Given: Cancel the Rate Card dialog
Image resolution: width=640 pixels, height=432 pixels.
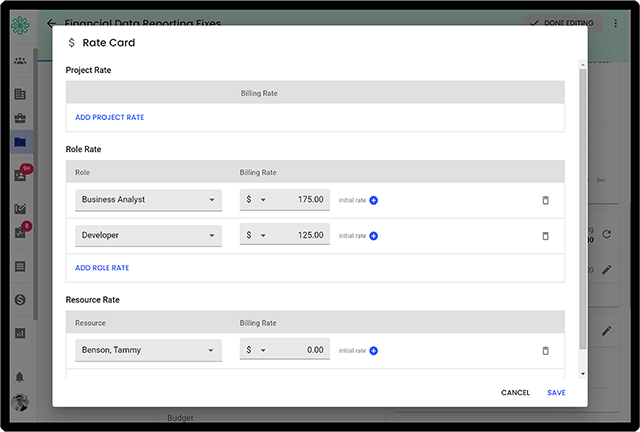Looking at the screenshot, I should click(x=515, y=393).
